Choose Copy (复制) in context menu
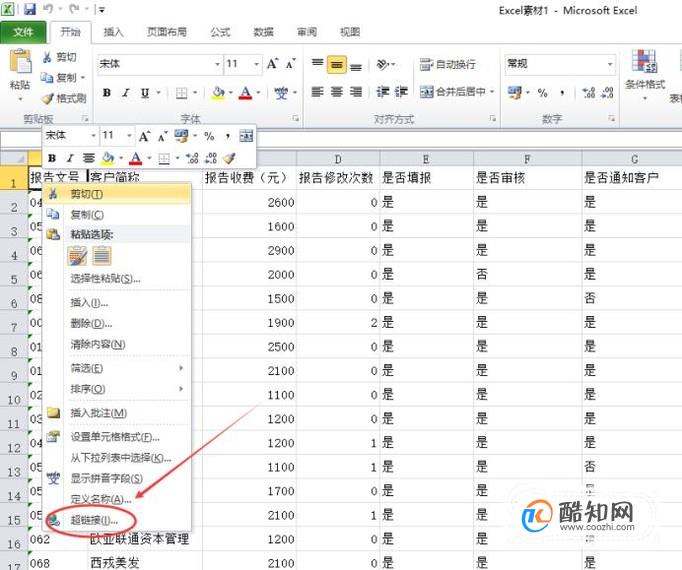The width and height of the screenshot is (682, 570). point(117,214)
